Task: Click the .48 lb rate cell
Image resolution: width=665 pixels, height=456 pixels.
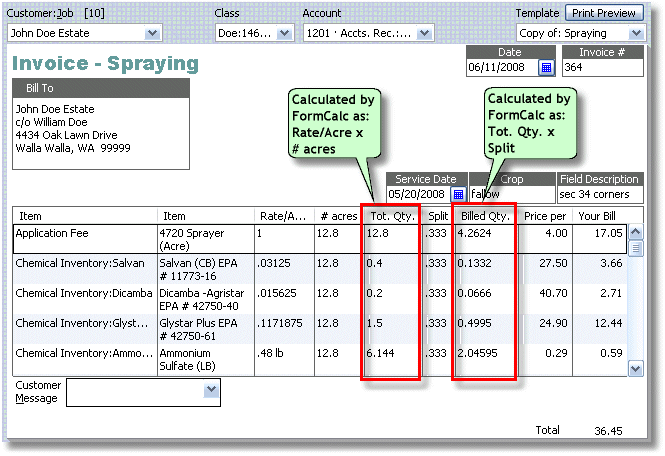Action: tap(285, 360)
